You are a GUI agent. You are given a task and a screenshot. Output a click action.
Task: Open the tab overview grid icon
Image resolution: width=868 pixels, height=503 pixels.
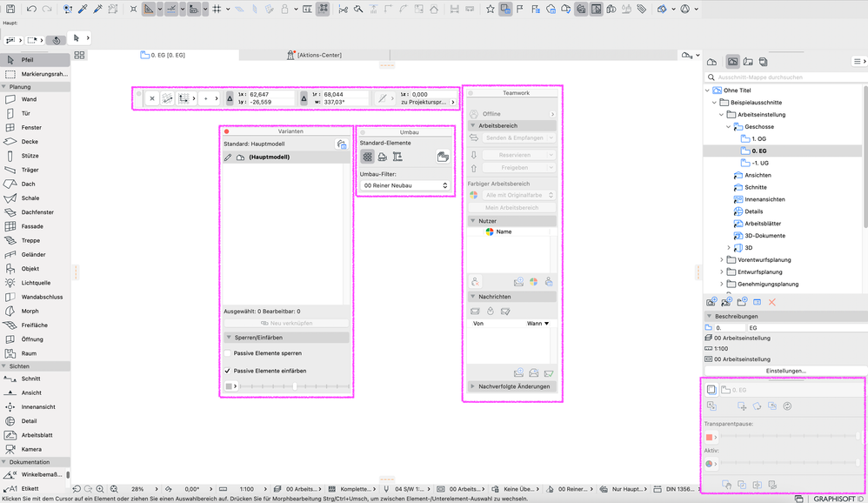79,55
